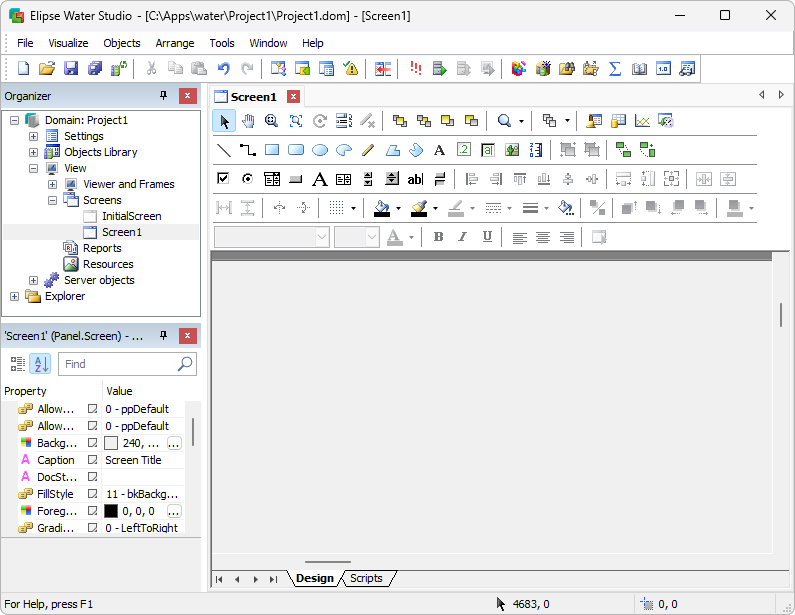Select the Hand pan tool
The height and width of the screenshot is (615, 795).
tap(248, 121)
